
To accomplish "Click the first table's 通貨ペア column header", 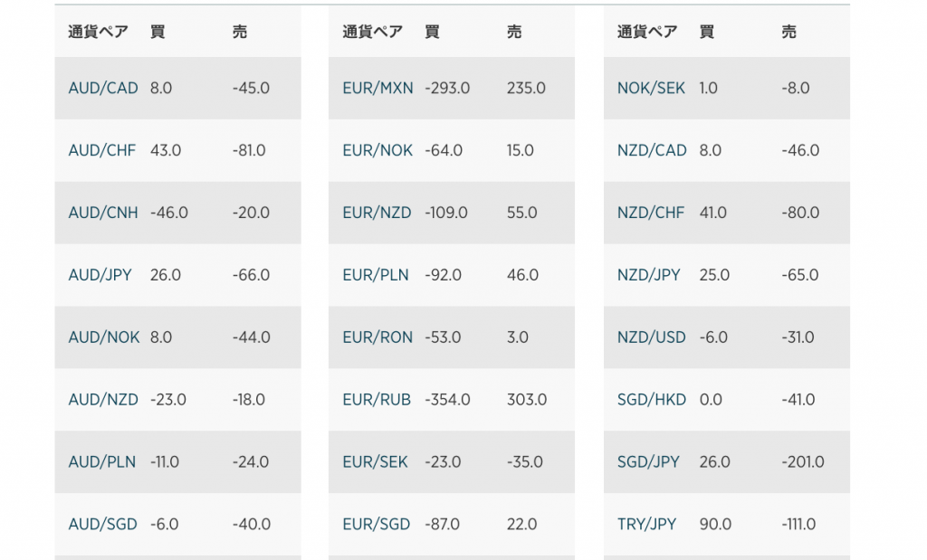I will 98,32.
